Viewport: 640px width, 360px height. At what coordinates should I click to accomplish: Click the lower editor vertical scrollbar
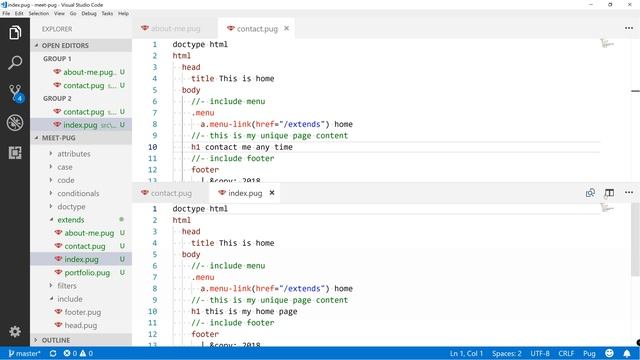[x=635, y=240]
